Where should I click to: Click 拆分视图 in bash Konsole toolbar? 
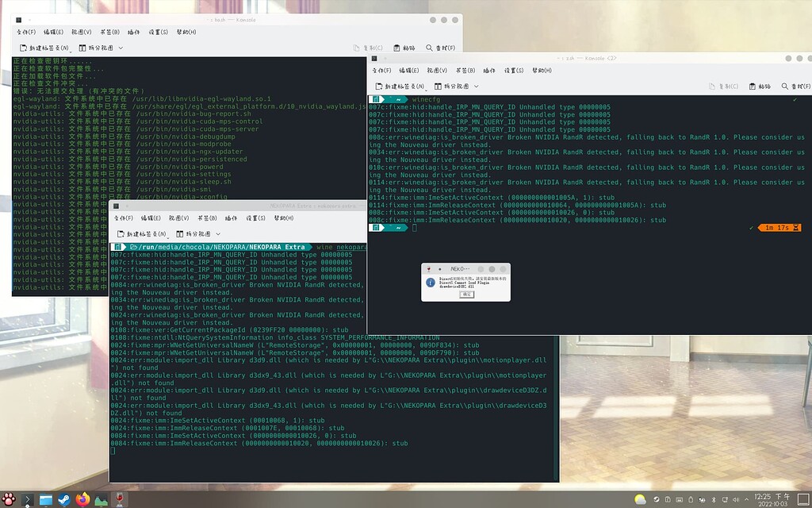[x=96, y=48]
